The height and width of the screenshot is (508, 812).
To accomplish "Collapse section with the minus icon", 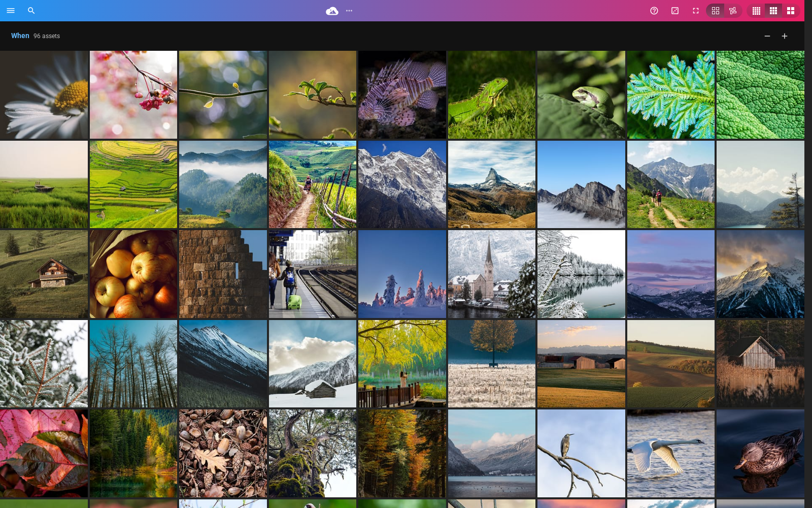I will [x=767, y=36].
